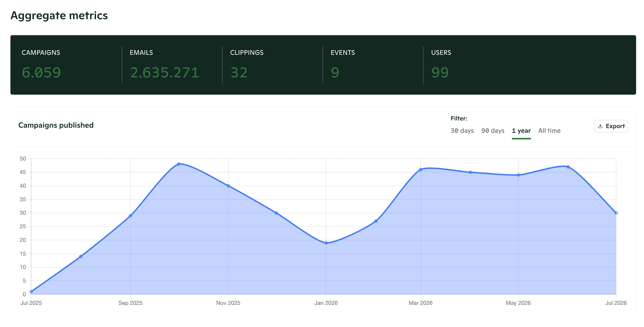Screen dimensions: 644x327
Task: Click the Jul 2025 axis label
Action: pyautogui.click(x=31, y=303)
